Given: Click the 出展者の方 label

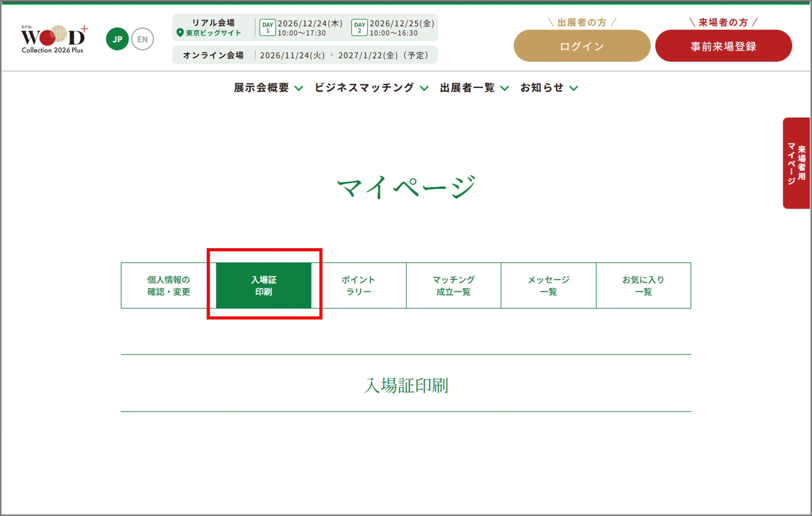Looking at the screenshot, I should coord(582,22).
